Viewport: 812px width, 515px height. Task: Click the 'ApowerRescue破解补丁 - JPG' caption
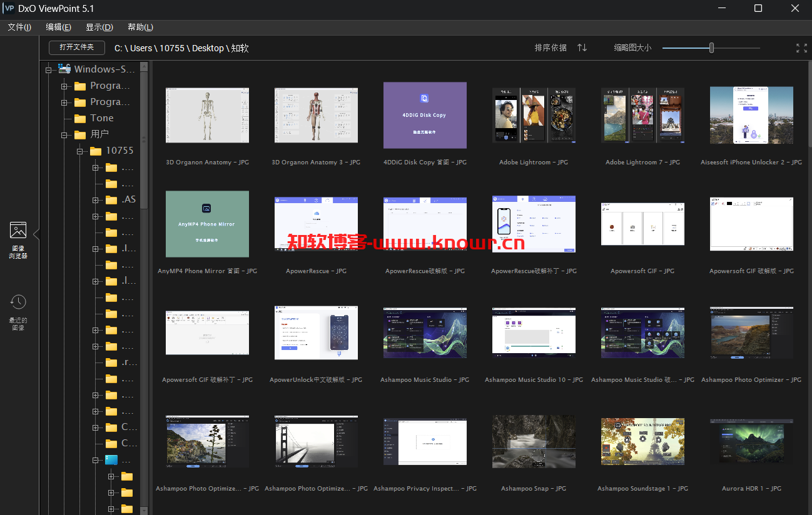[x=534, y=271]
